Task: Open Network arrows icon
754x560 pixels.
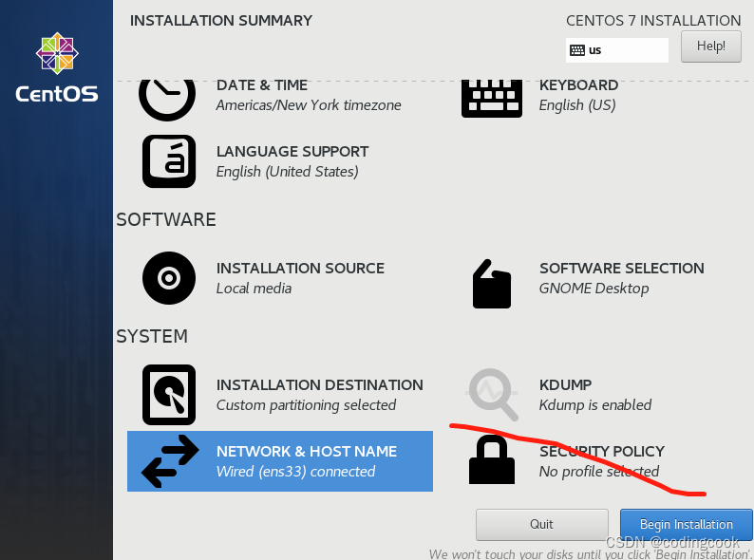Action: [x=170, y=461]
